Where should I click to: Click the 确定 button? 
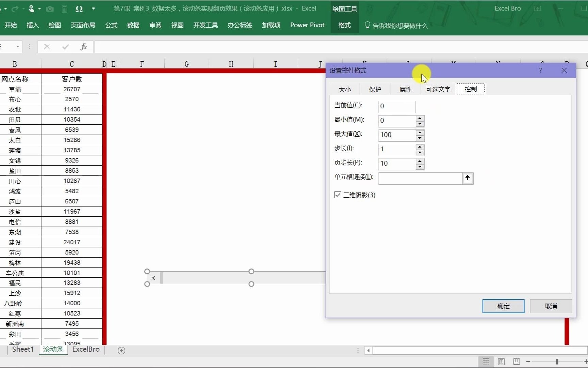(x=503, y=306)
